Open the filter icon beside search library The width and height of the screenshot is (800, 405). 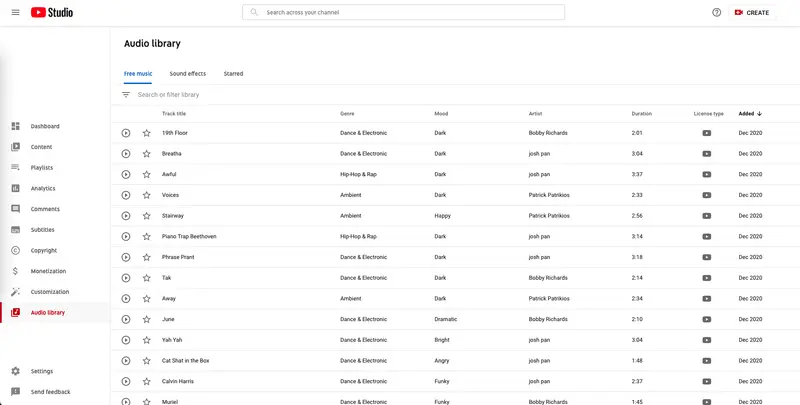point(126,95)
